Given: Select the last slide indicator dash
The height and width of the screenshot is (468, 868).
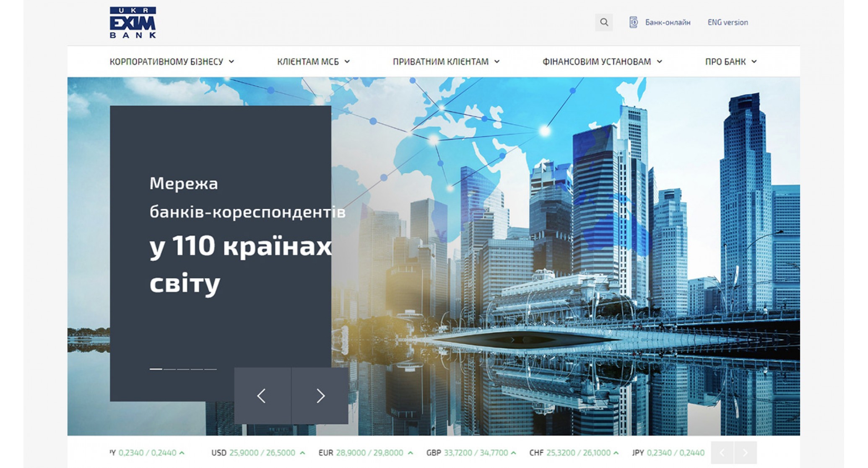Looking at the screenshot, I should (x=211, y=369).
